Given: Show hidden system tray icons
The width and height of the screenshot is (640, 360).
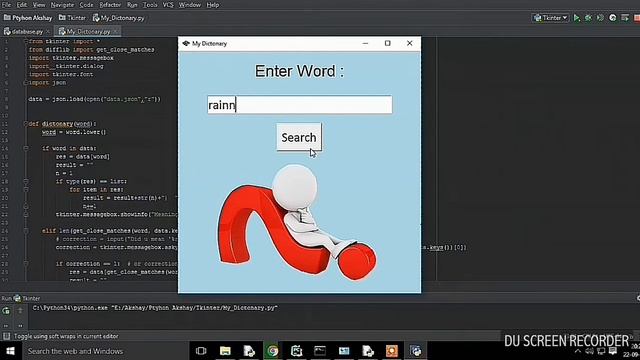Looking at the screenshot, I should [578, 351].
